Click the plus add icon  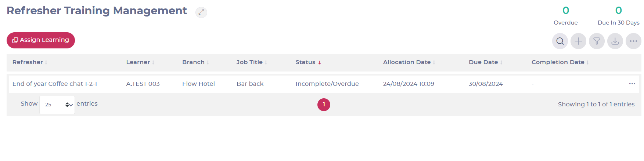pos(578,41)
